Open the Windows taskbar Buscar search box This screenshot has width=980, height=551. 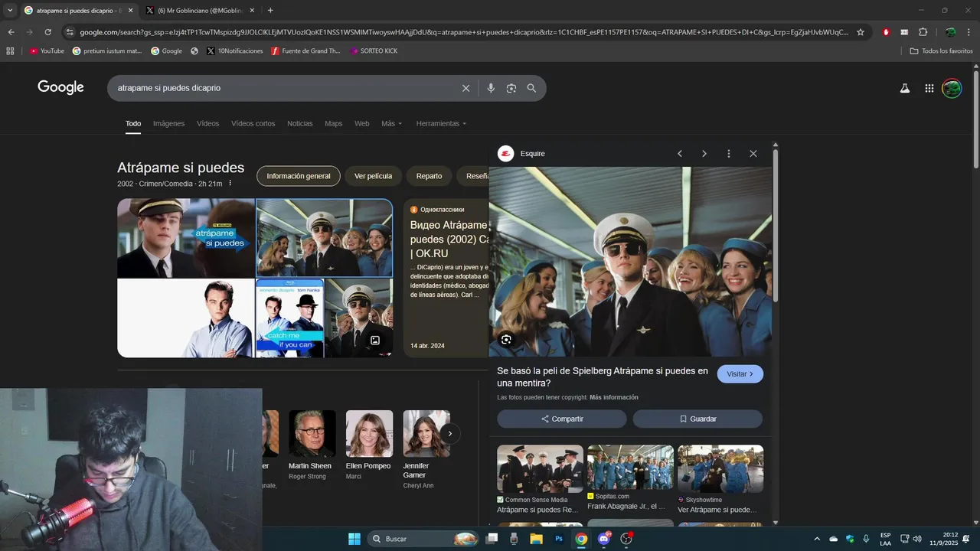(x=424, y=539)
